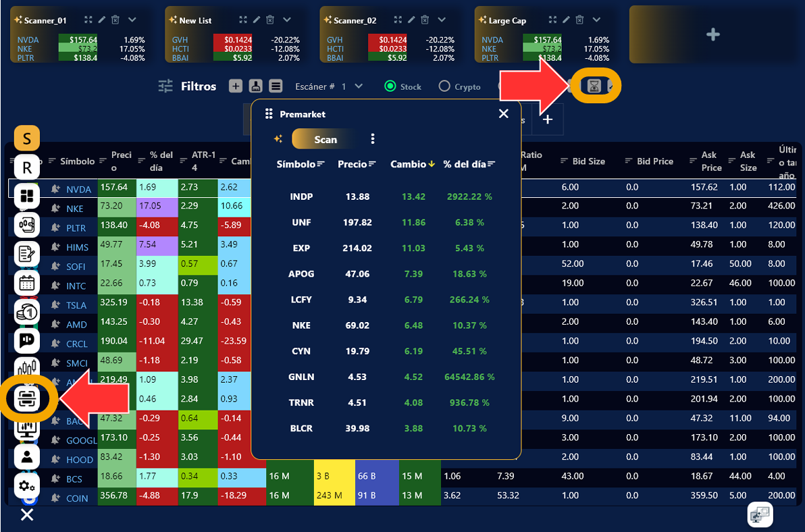Open the dashboard grid icon in sidebar
805x532 pixels.
(27, 196)
